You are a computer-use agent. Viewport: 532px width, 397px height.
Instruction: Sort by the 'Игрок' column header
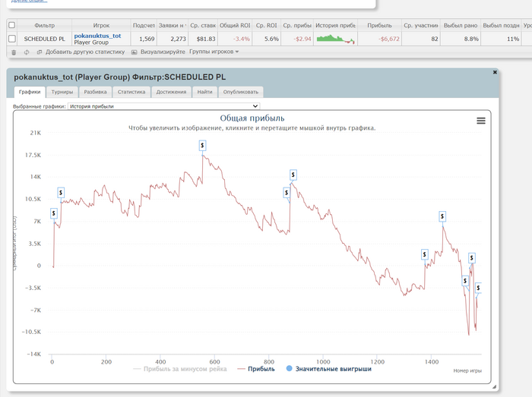[101, 25]
